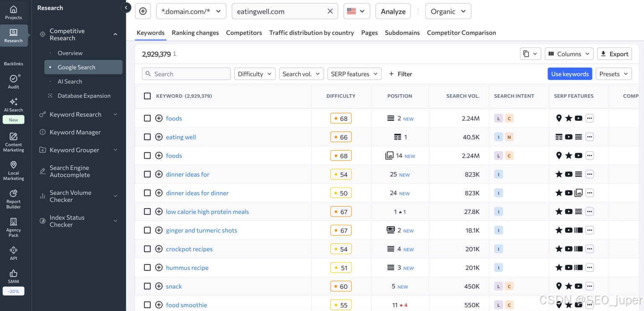Click the info icon next to 2,929,379

coord(175,54)
